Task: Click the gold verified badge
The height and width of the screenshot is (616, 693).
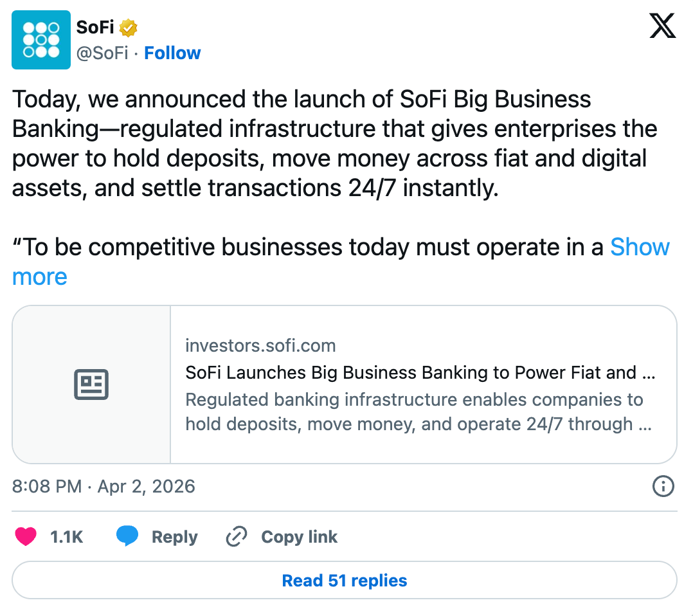Action: coord(129,28)
